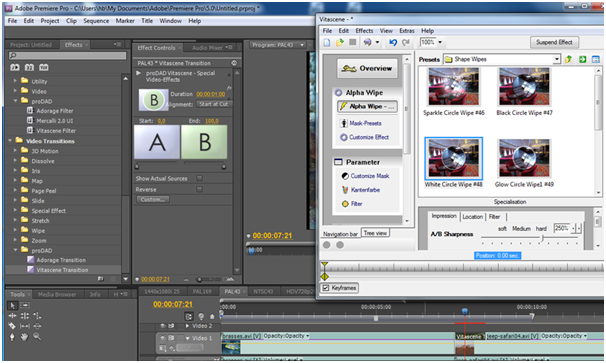Expand the Page Peel folder
Image resolution: width=606 pixels, height=363 pixels.
[15, 190]
